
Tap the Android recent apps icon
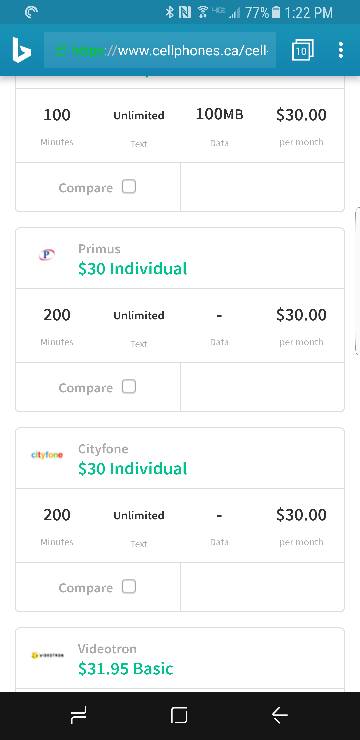click(78, 716)
